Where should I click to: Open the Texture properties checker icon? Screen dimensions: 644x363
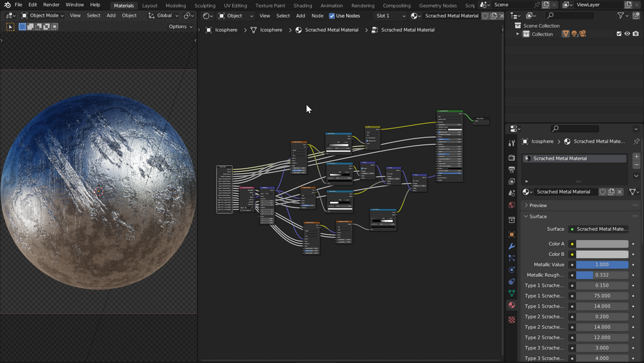point(511,320)
